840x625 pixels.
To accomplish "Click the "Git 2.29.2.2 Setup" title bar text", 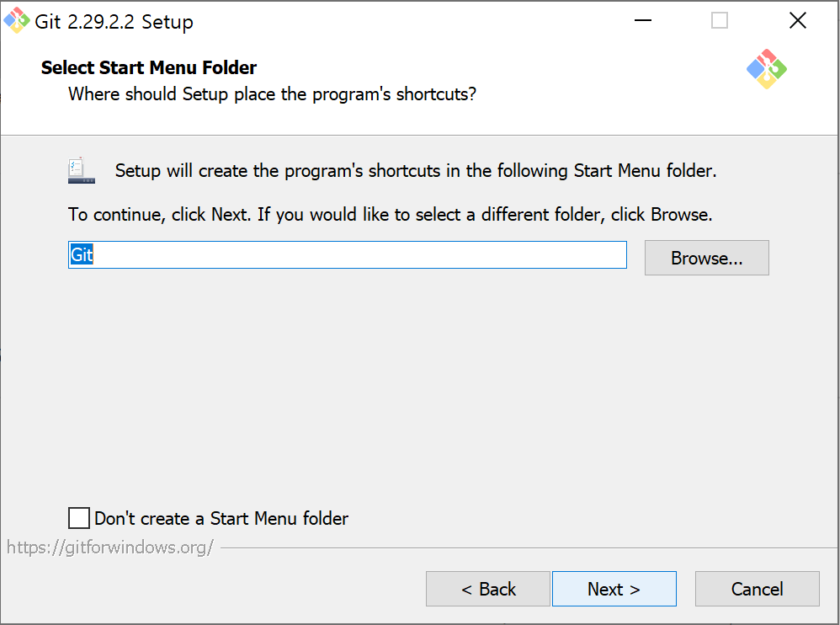I will [x=114, y=22].
